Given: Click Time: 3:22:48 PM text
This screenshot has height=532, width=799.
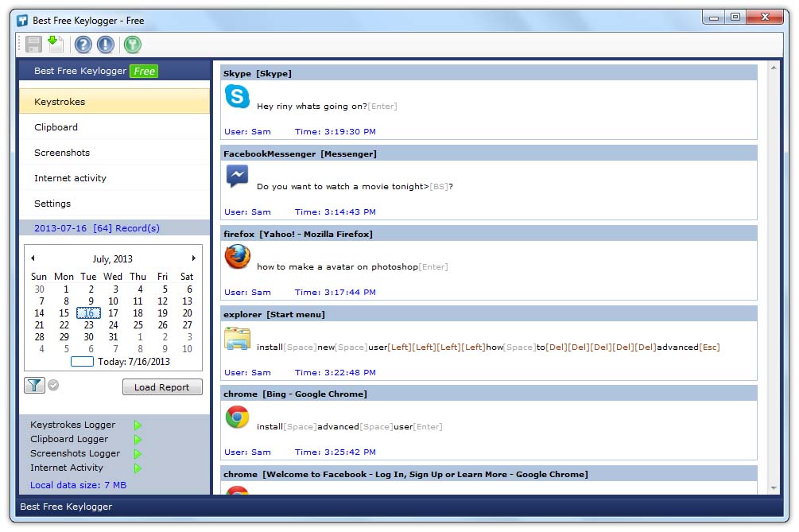Looking at the screenshot, I should [336, 372].
